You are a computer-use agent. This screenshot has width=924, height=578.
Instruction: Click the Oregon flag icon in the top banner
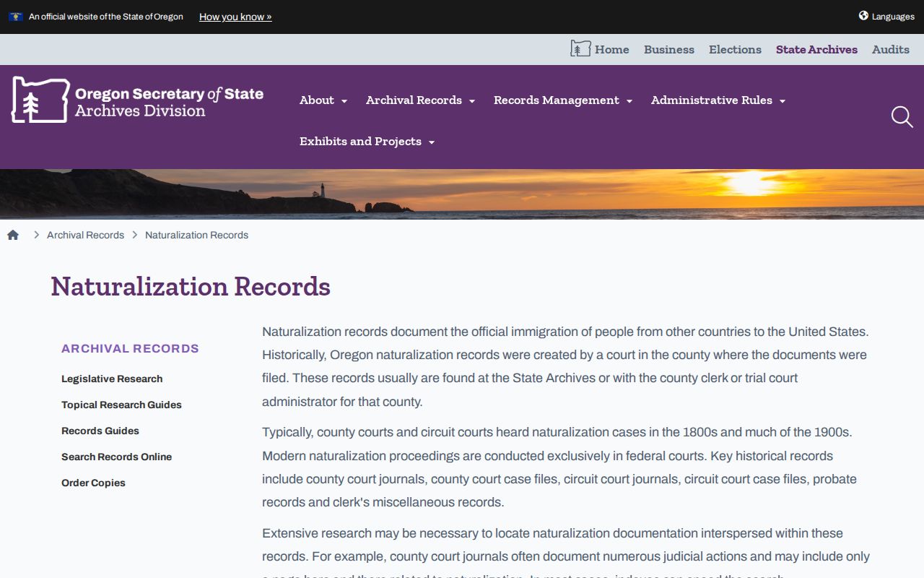[x=16, y=17]
